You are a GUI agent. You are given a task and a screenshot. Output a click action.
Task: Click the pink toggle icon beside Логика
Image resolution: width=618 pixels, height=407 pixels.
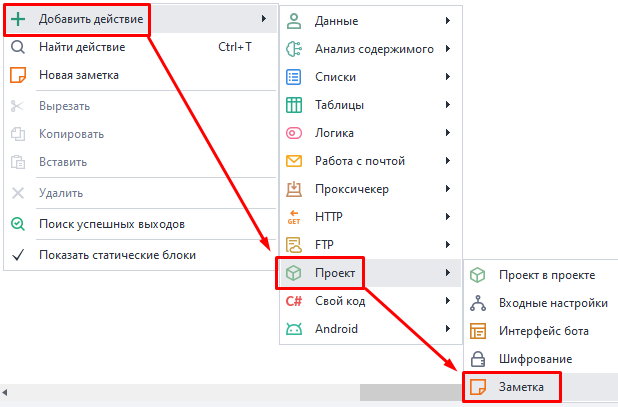click(x=294, y=133)
